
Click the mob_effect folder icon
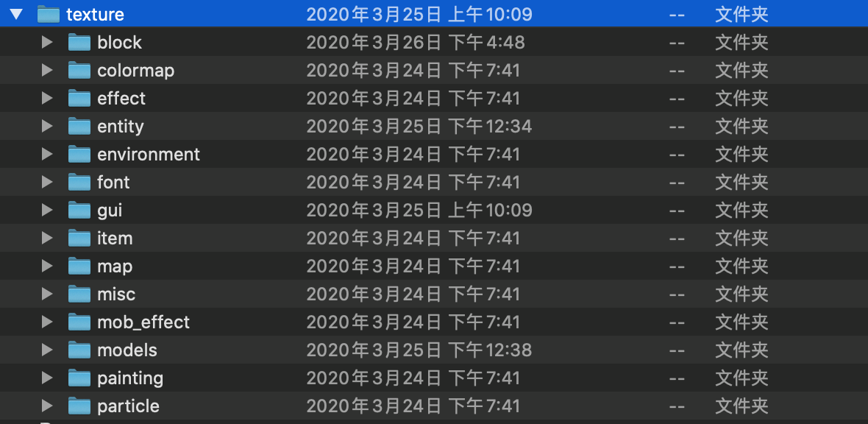(79, 322)
